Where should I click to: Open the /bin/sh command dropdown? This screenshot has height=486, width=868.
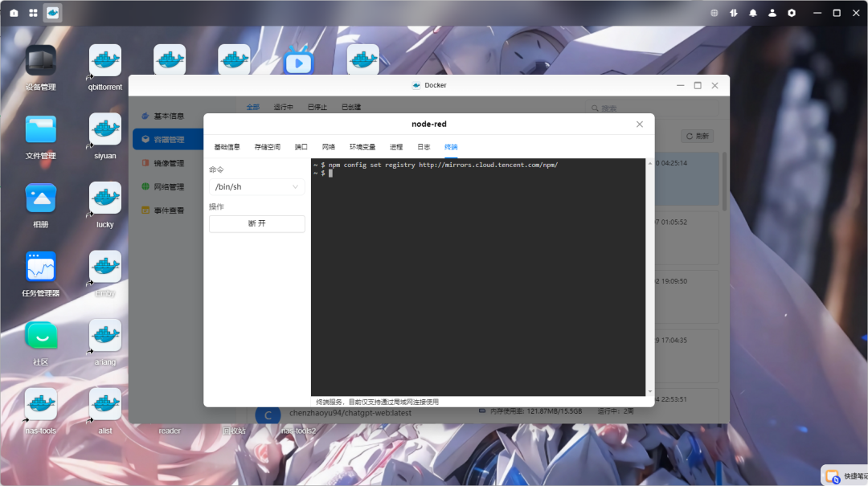tap(256, 186)
